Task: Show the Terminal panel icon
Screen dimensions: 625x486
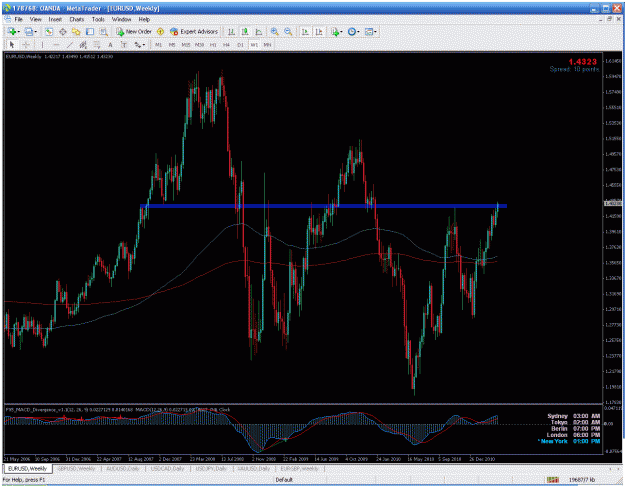Action: tap(90, 32)
